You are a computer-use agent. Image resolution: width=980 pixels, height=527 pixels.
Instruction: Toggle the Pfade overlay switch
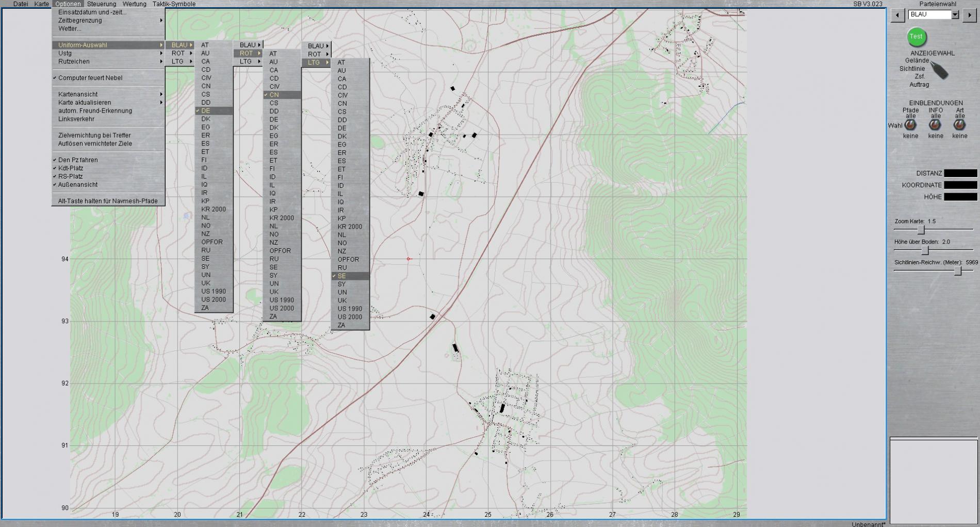click(x=910, y=125)
